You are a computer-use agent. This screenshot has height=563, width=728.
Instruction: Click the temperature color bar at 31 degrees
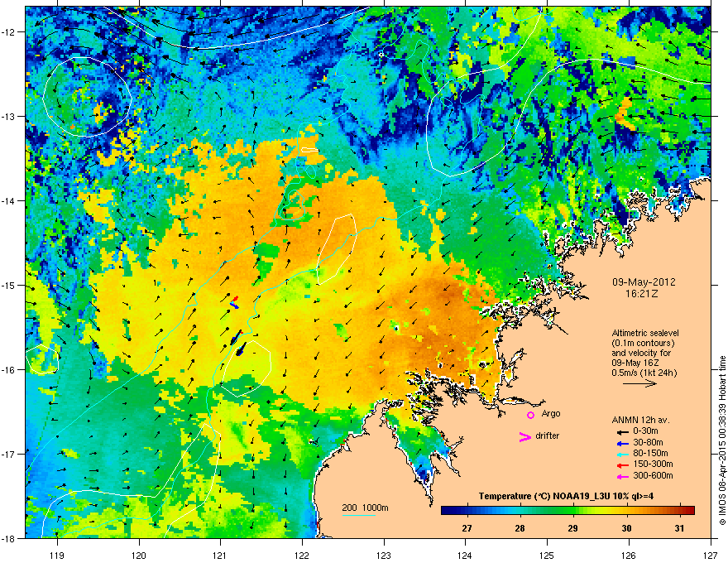tap(679, 511)
